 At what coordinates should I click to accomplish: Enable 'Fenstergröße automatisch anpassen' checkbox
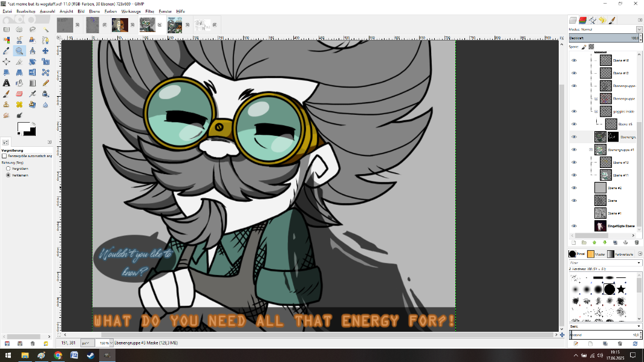[4, 156]
